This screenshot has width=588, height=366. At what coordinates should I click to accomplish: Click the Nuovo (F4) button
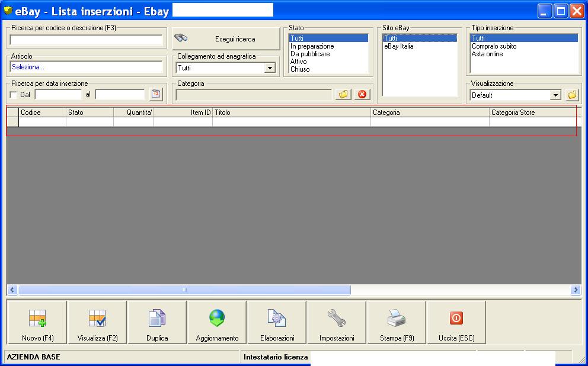click(x=37, y=322)
